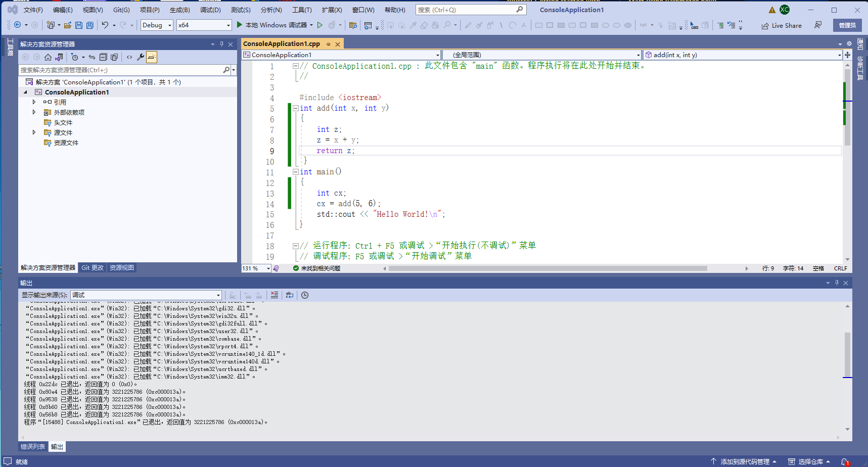
Task: Undo the last edit with the undo arrow
Action: coord(105,25)
